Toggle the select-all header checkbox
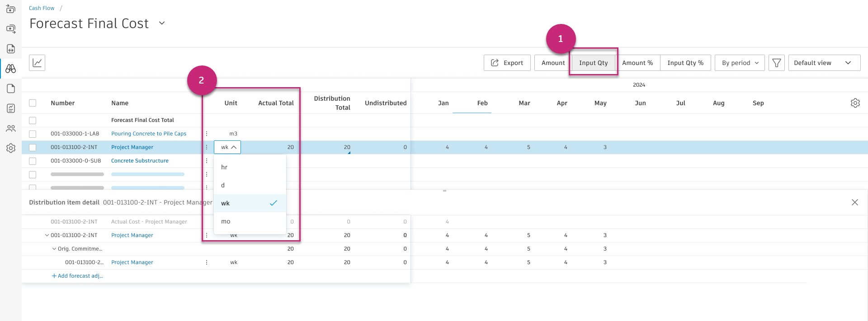Viewport: 868px width, 321px height. pos(33,103)
